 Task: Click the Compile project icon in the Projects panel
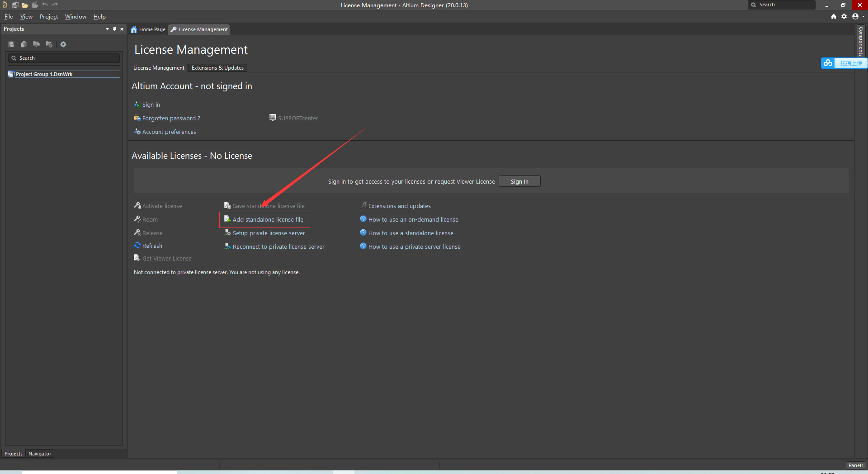[x=36, y=44]
